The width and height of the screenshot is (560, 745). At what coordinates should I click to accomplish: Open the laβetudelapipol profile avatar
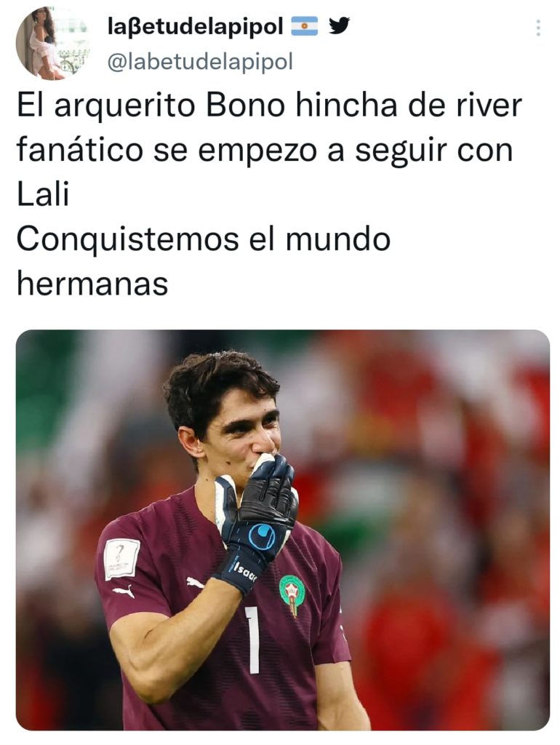point(52,43)
